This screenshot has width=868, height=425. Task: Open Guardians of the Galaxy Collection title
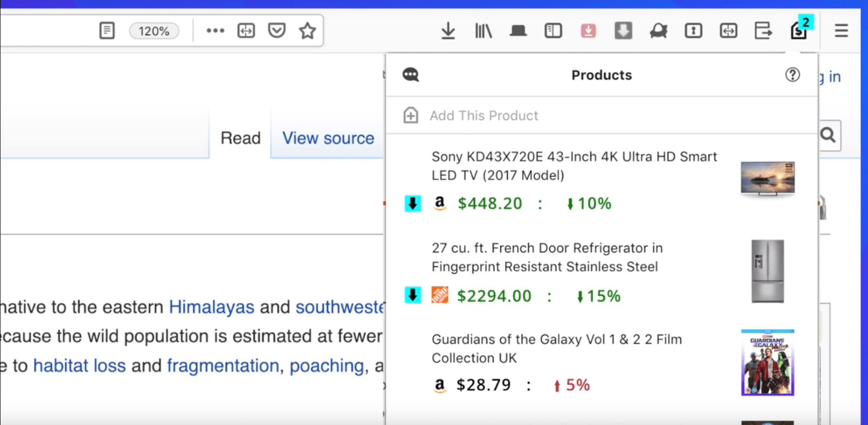(x=557, y=349)
